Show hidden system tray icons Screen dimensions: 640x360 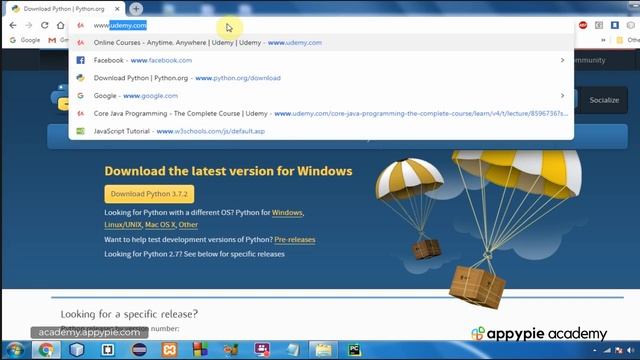[x=594, y=350]
